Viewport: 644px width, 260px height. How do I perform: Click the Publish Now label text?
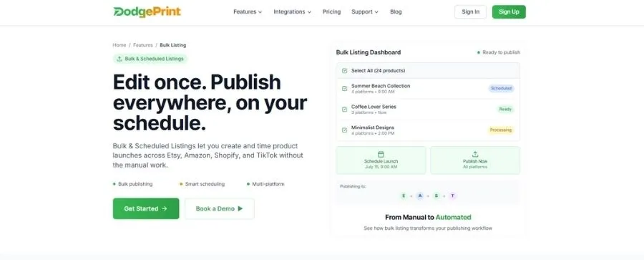(475, 162)
